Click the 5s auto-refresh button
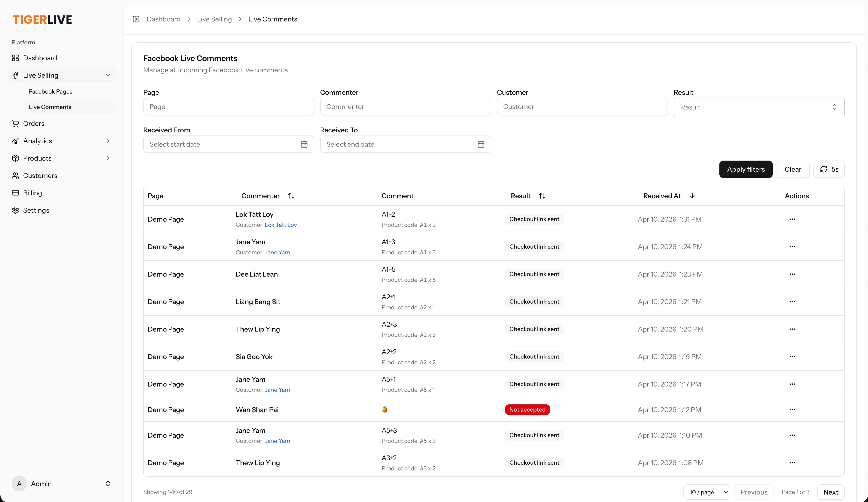The height and width of the screenshot is (502, 868). 829,169
